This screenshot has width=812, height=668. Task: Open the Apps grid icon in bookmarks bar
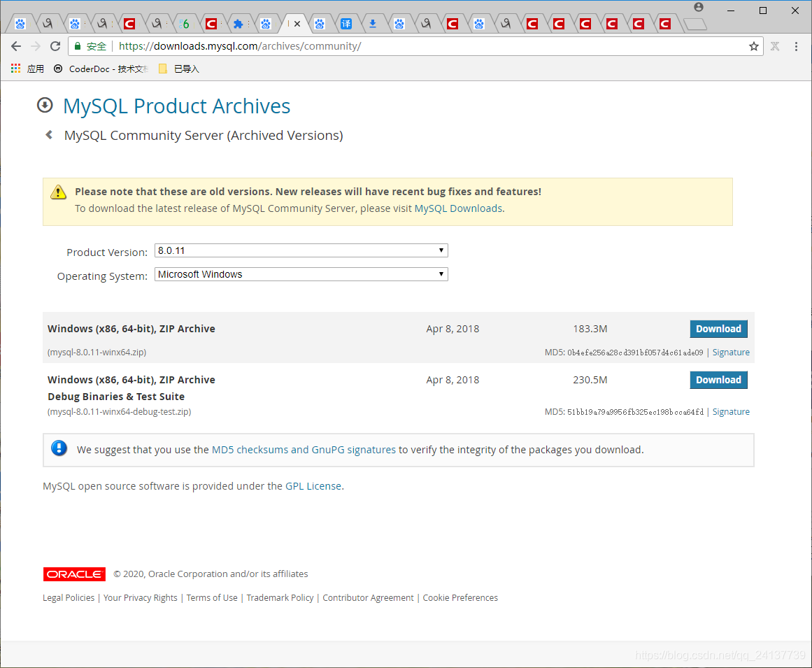click(16, 69)
